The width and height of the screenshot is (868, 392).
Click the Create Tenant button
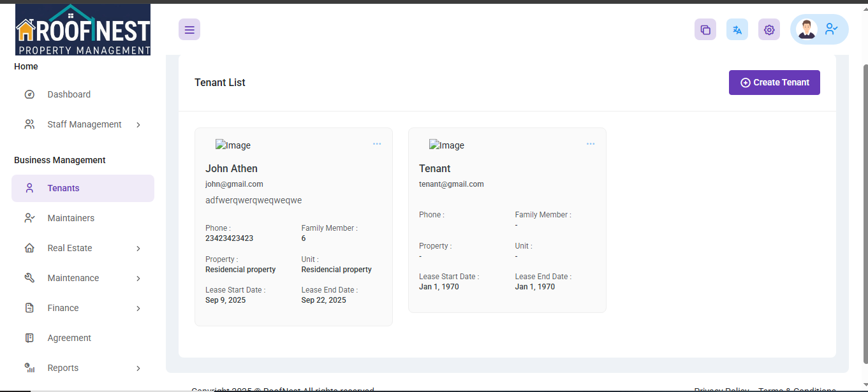[774, 82]
